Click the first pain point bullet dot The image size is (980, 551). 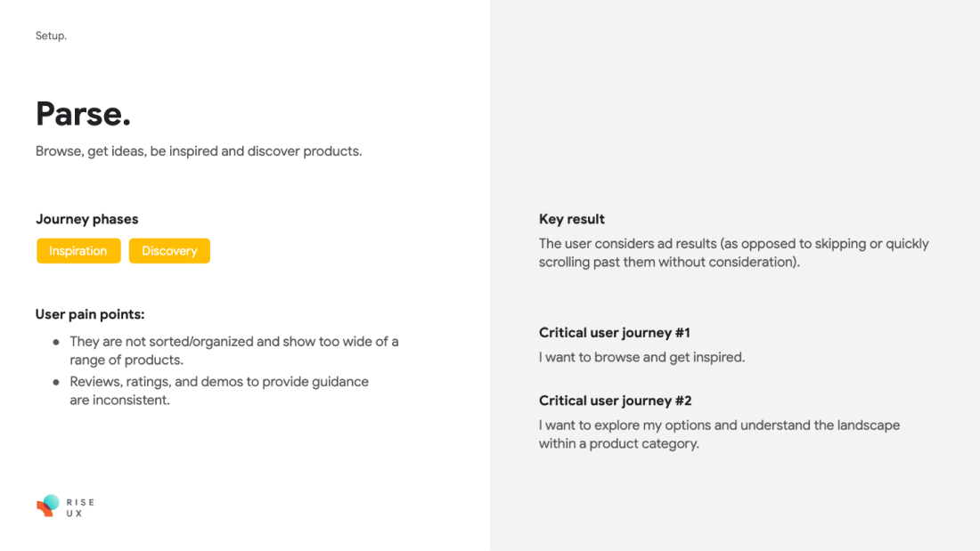pos(56,343)
